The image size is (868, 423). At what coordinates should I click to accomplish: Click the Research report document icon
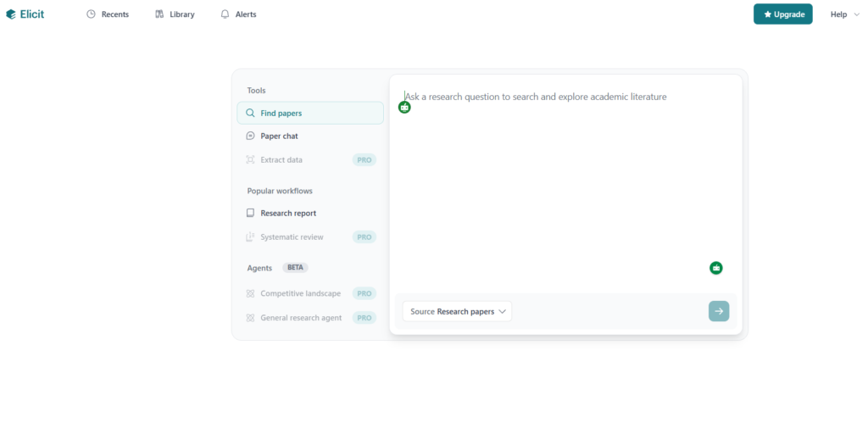pyautogui.click(x=250, y=213)
